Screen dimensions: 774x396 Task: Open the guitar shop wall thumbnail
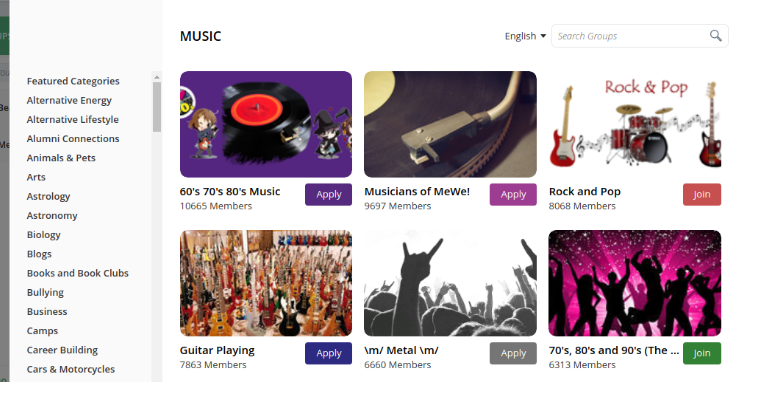point(266,283)
